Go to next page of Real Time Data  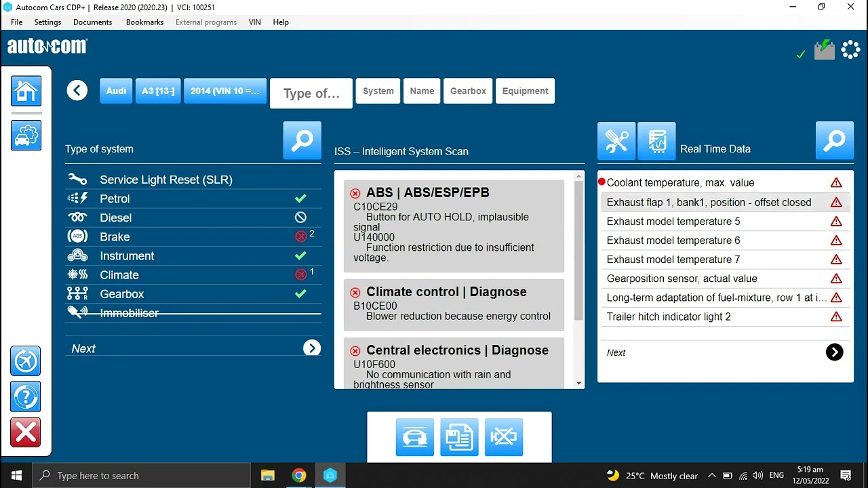click(835, 352)
